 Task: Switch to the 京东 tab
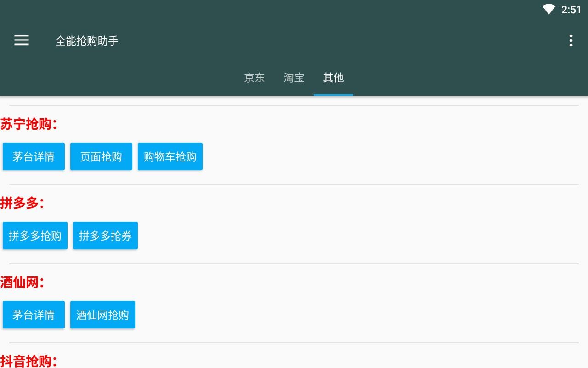tap(255, 78)
